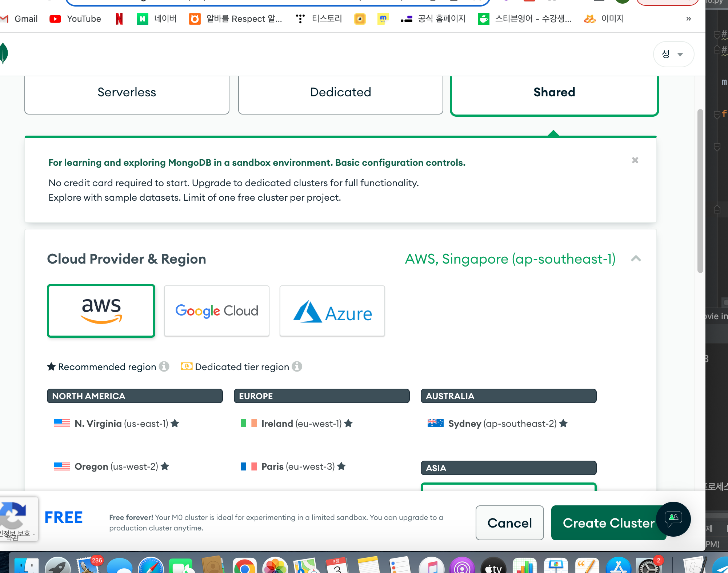Open the support chat bubble

[x=673, y=519]
